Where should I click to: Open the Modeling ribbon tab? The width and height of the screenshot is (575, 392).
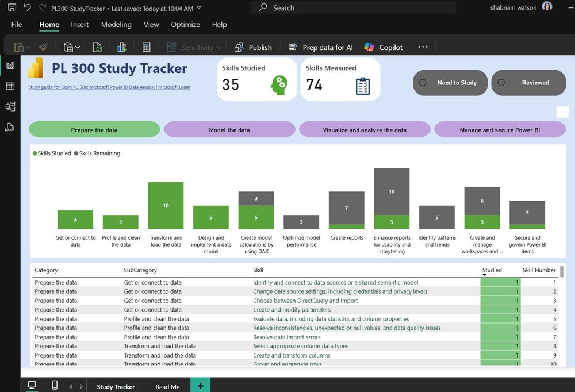pos(116,25)
